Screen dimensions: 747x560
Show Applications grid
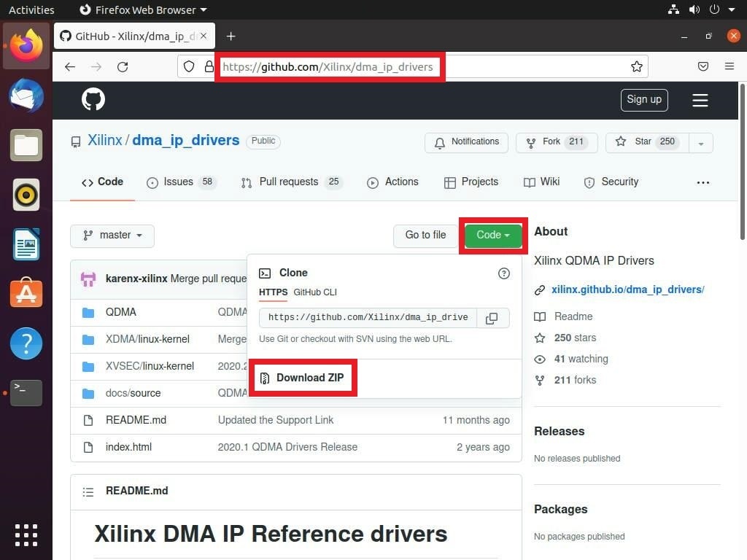pyautogui.click(x=26, y=534)
